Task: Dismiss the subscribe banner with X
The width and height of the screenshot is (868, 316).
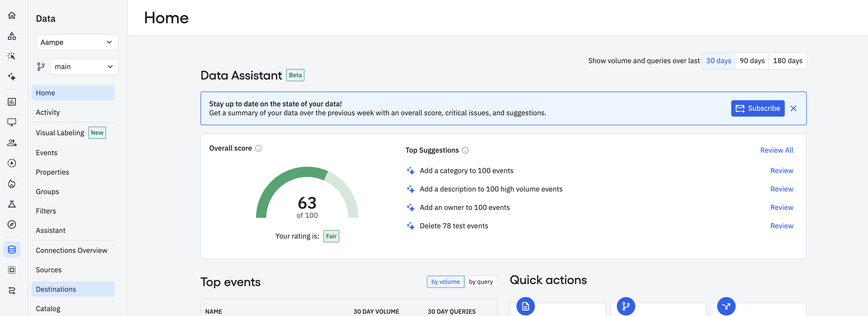Action: (793, 108)
